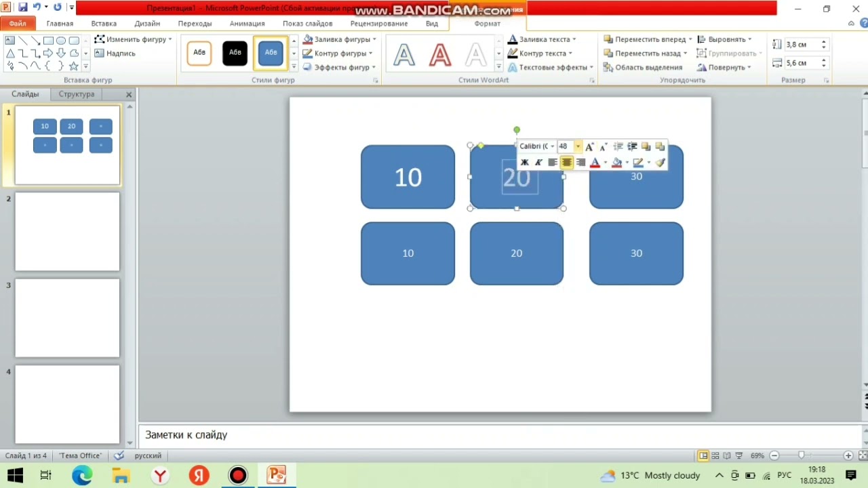Redo action in quick access toolbar
Image resolution: width=868 pixels, height=488 pixels.
click(x=57, y=7)
